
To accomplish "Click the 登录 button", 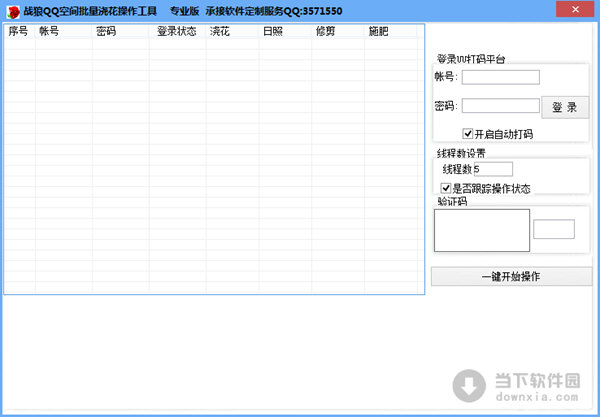I will 565,108.
